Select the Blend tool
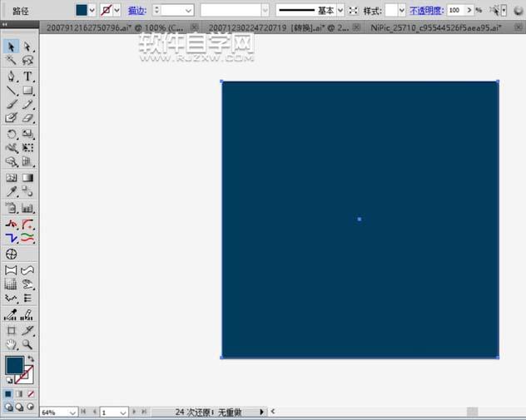The height and width of the screenshot is (420, 526). (x=27, y=191)
